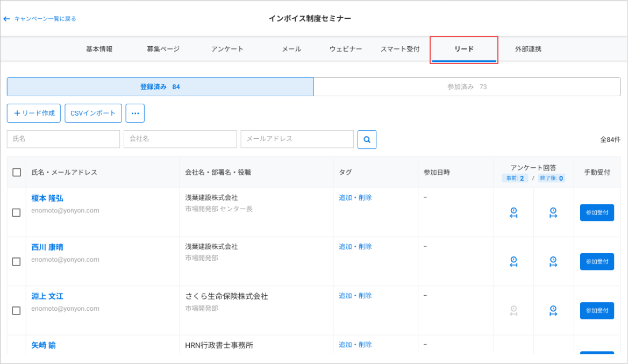Open the three-dots more options button
This screenshot has width=628, height=364.
pos(135,113)
